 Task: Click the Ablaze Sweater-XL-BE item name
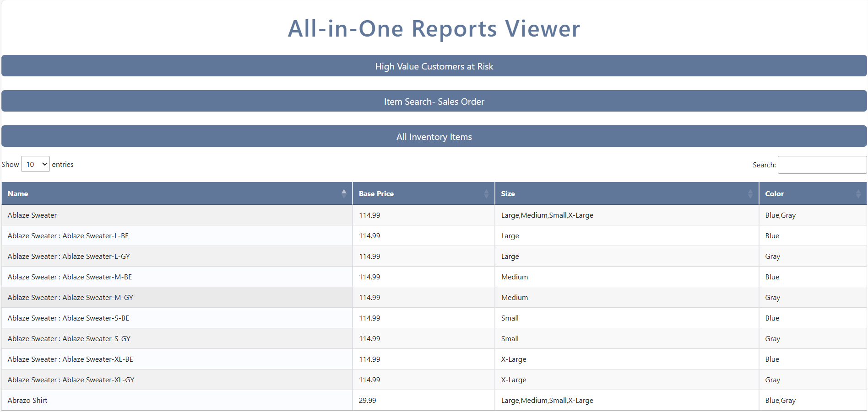click(71, 359)
